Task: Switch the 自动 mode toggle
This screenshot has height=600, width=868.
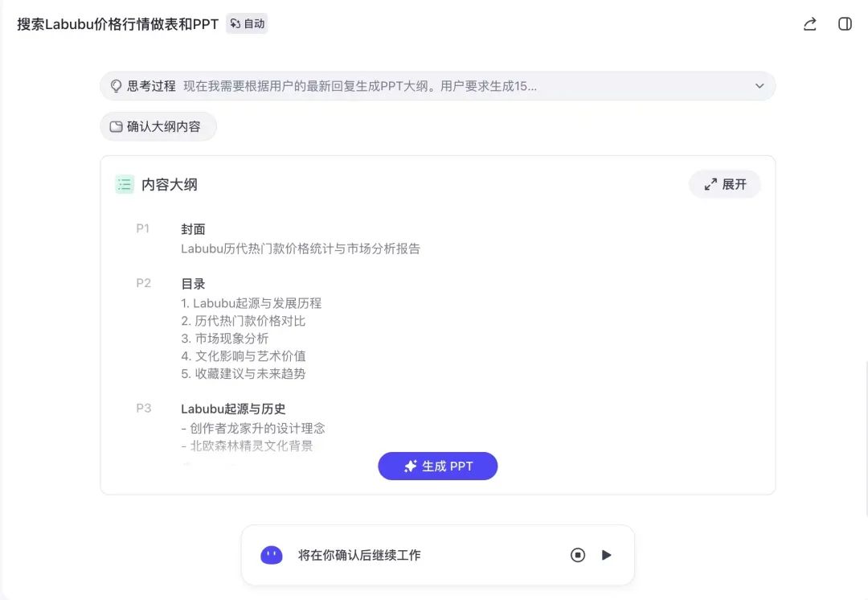Action: pos(247,24)
